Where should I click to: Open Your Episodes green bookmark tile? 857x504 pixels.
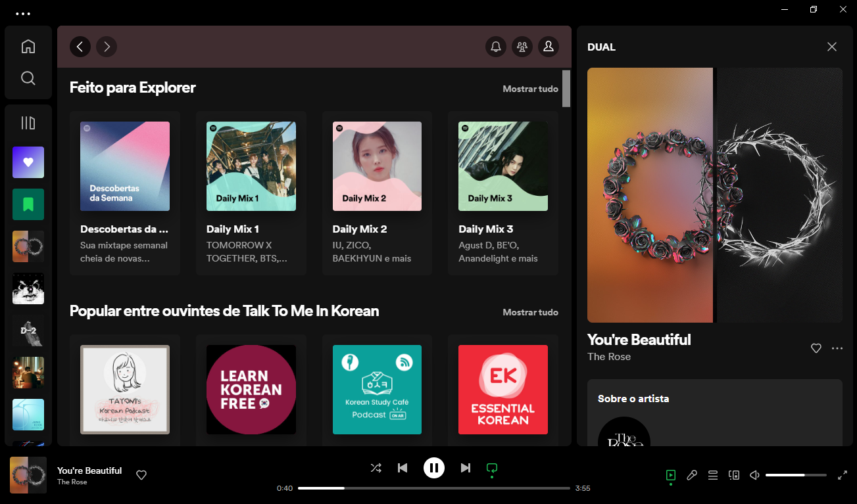point(28,204)
